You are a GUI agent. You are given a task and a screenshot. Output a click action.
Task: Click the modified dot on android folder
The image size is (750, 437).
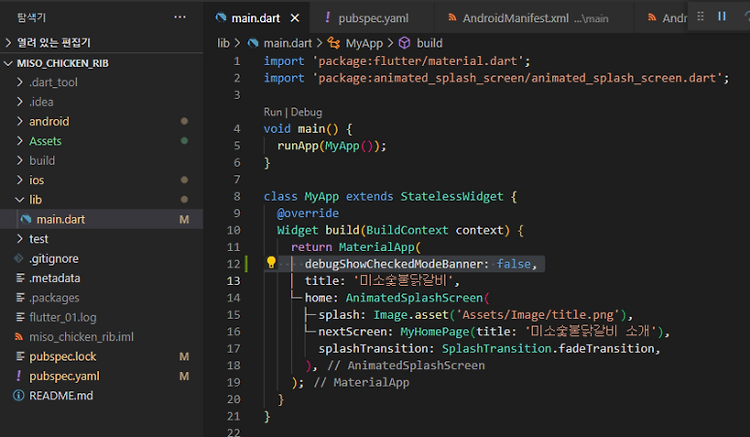point(184,121)
